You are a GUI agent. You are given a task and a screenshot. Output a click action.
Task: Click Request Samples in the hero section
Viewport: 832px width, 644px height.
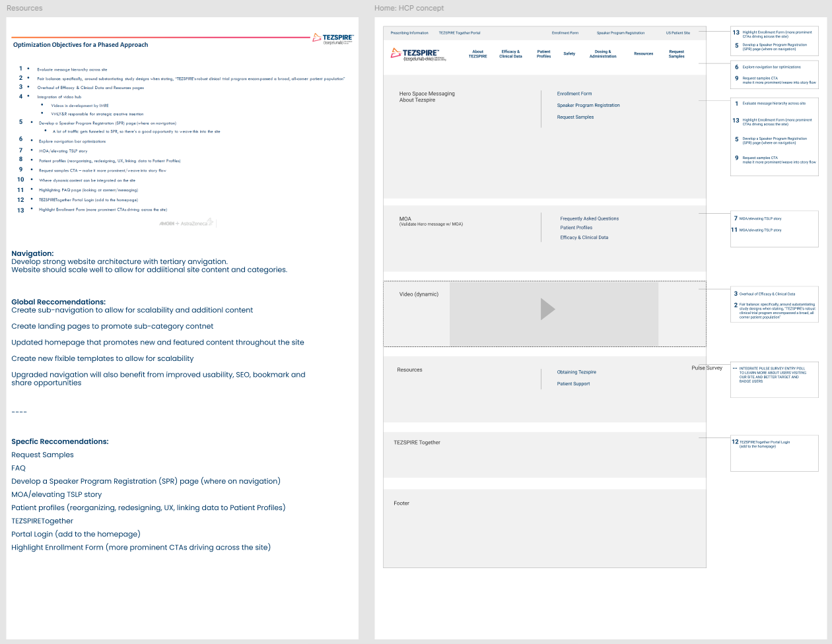(x=575, y=117)
